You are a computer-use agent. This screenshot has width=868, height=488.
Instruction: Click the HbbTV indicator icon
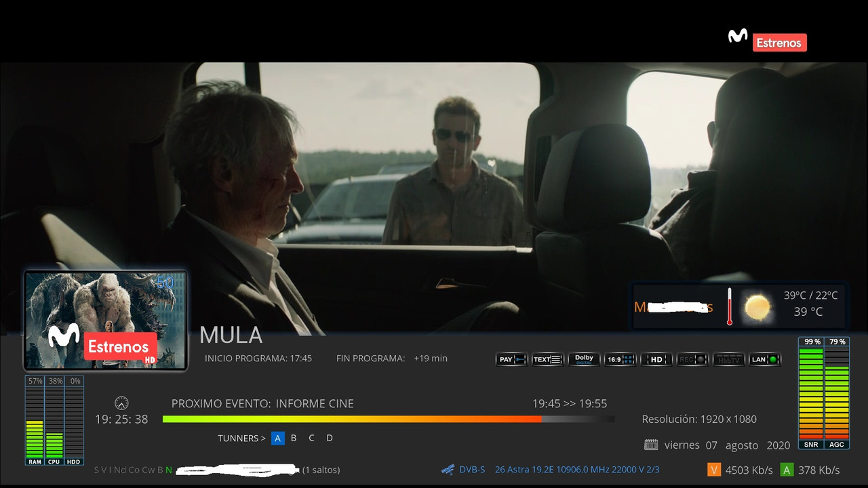(x=729, y=359)
